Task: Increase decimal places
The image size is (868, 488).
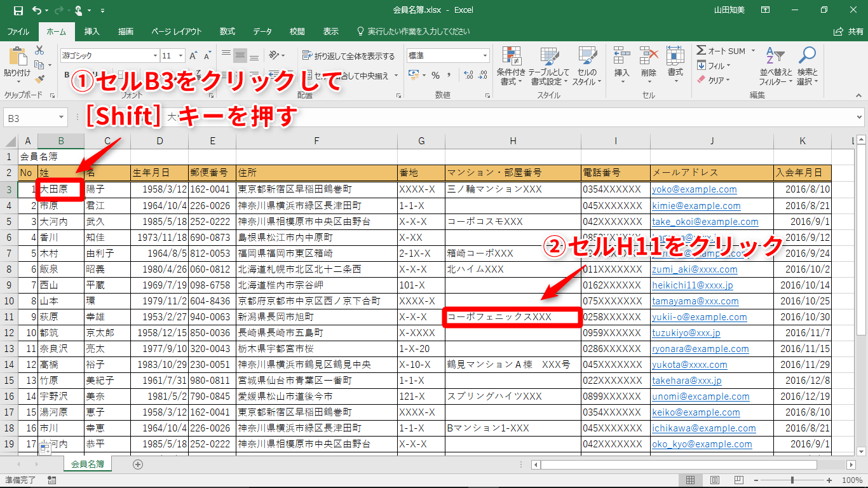Action: 468,75
